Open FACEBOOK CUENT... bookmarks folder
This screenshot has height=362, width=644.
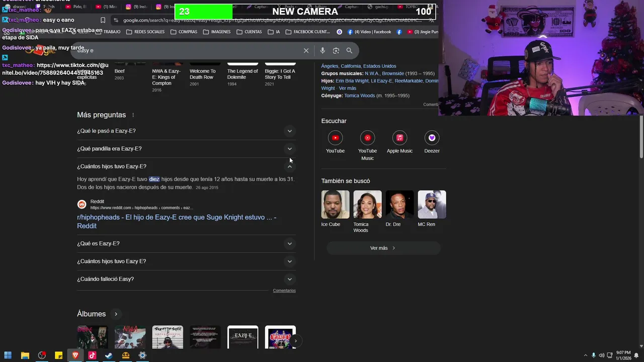(308, 32)
